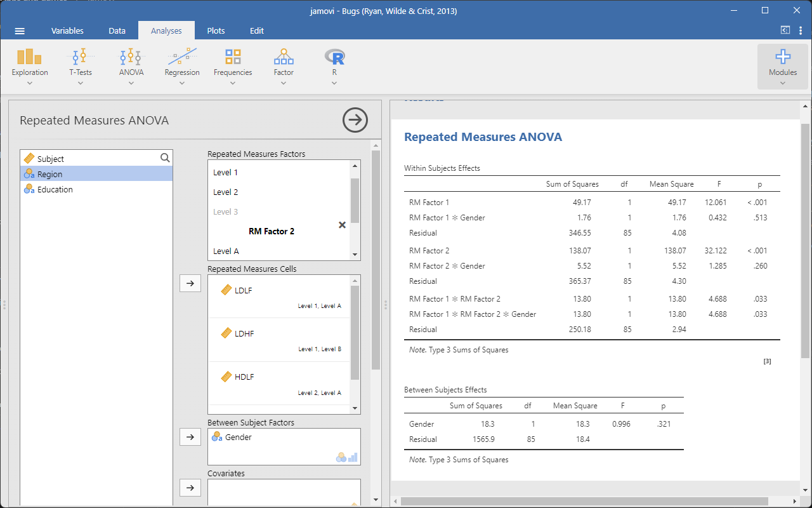
Task: Open the Factor analyses menu
Action: point(284,67)
